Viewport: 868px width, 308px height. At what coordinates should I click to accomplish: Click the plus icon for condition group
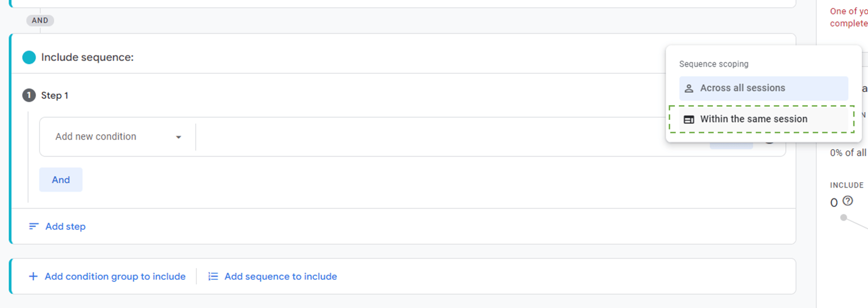tap(33, 277)
